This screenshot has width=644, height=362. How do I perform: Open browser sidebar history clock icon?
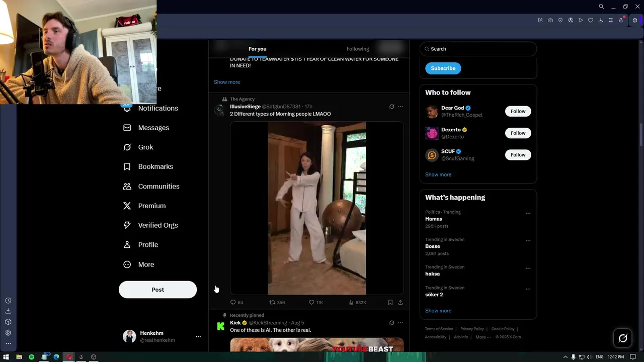coord(8,301)
